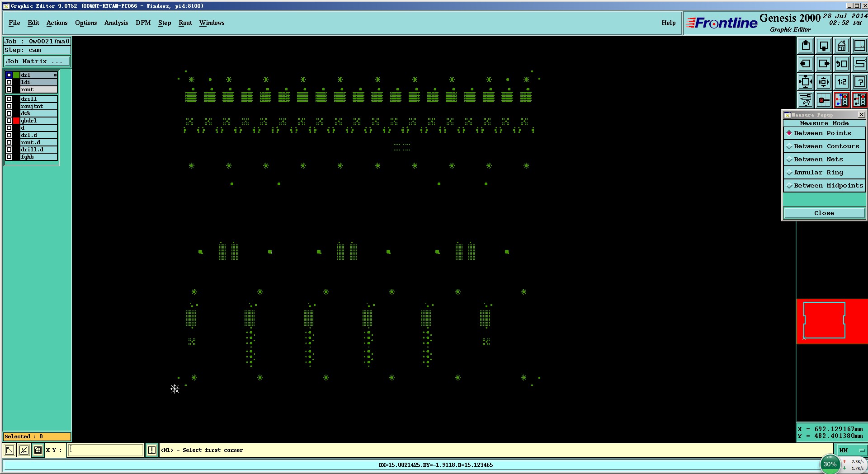Select Annular Ring measure mode
Viewport: 868px width, 474px height.
tap(824, 173)
